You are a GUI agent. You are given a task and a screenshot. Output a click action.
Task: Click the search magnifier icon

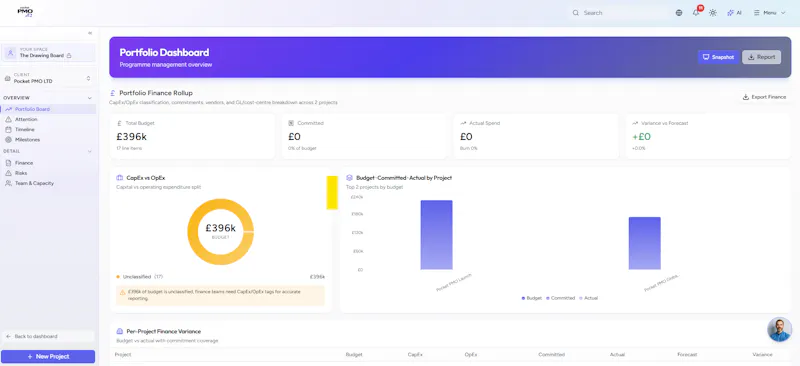click(576, 13)
